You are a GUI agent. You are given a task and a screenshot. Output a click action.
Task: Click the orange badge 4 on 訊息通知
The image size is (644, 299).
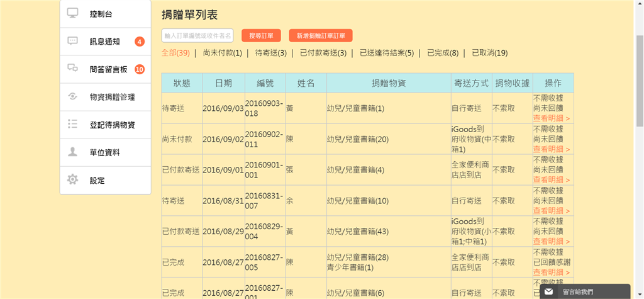pos(140,42)
